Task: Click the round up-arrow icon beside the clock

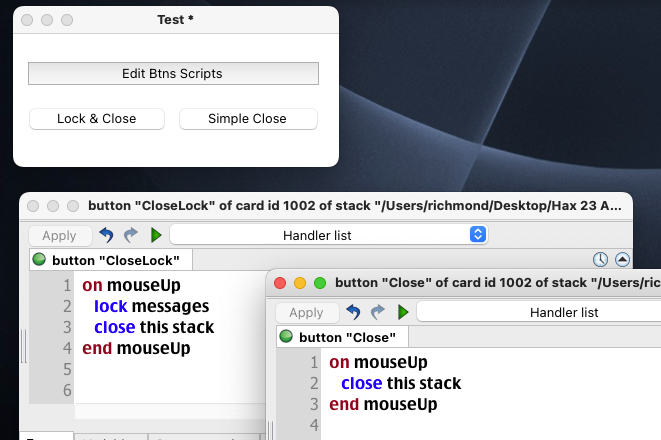Action: (622, 260)
